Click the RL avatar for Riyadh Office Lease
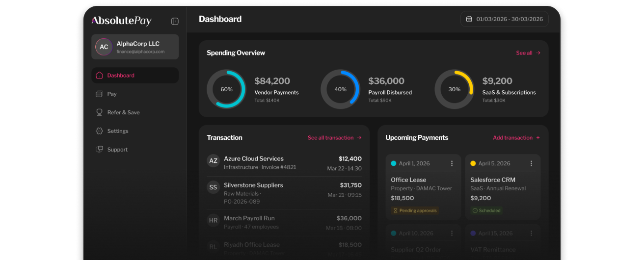The width and height of the screenshot is (644, 260). click(213, 247)
